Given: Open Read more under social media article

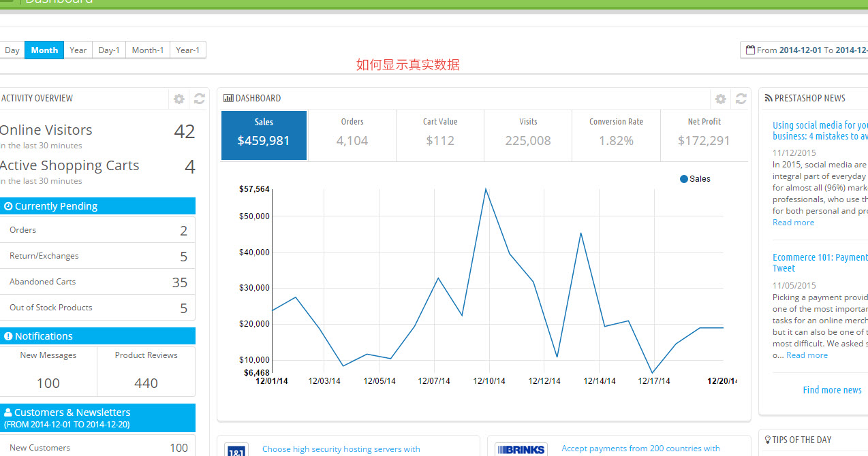Looking at the screenshot, I should (x=793, y=223).
